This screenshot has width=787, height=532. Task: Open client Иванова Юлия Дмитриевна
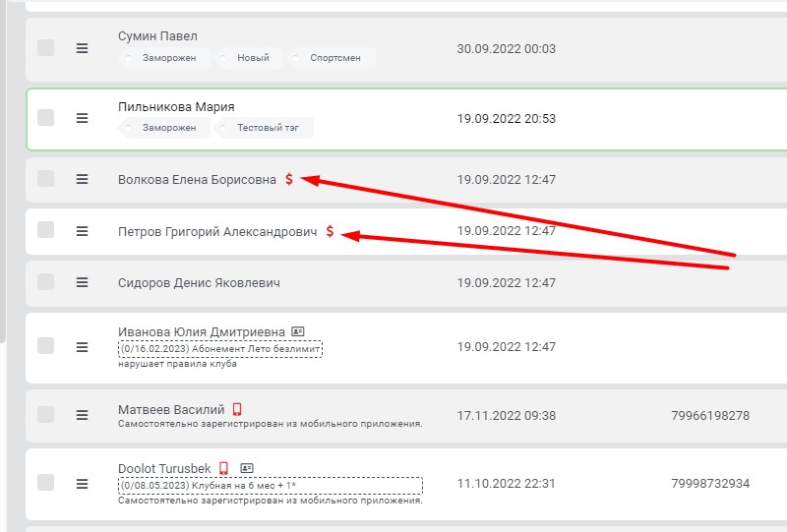pyautogui.click(x=202, y=331)
